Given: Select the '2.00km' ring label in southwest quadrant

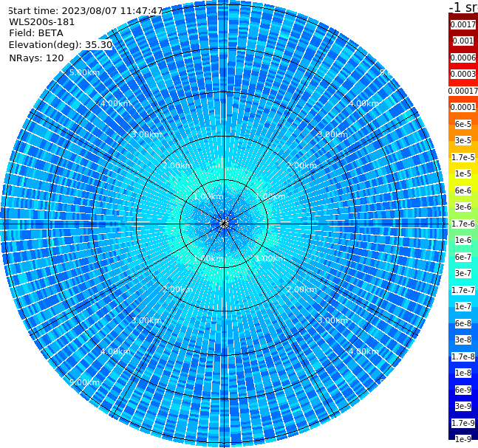Looking at the screenshot, I should click(177, 289).
